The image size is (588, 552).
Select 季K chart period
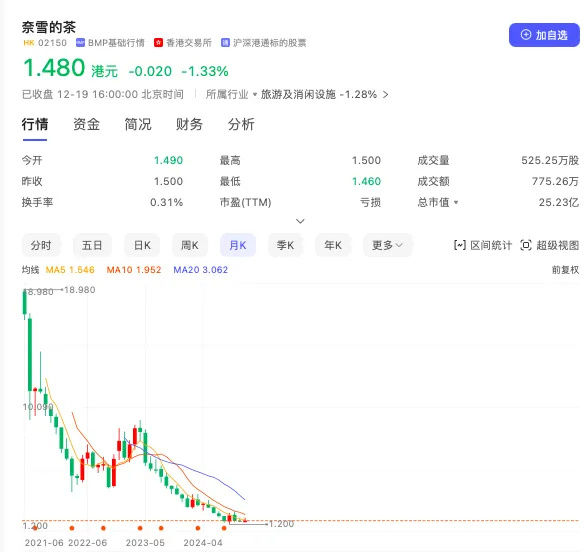point(285,245)
